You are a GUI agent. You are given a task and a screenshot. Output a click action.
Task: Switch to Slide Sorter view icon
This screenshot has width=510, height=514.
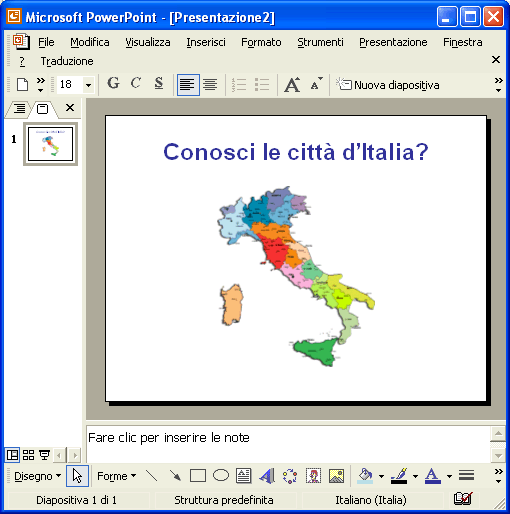pyautogui.click(x=28, y=455)
